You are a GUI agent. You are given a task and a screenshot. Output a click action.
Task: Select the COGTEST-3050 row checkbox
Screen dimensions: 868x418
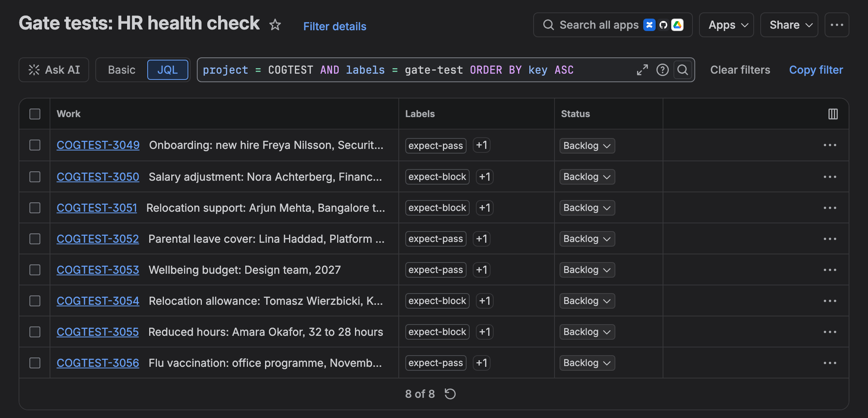click(x=35, y=177)
